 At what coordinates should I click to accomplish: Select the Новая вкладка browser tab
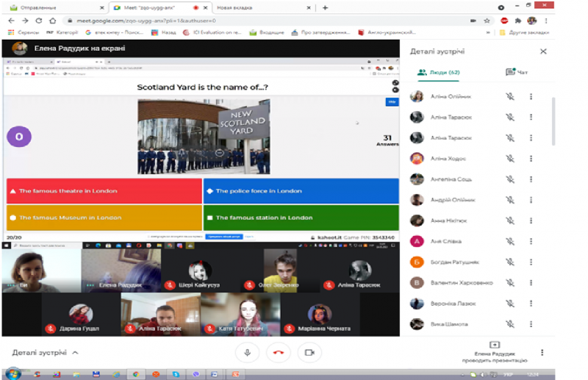coord(263,7)
